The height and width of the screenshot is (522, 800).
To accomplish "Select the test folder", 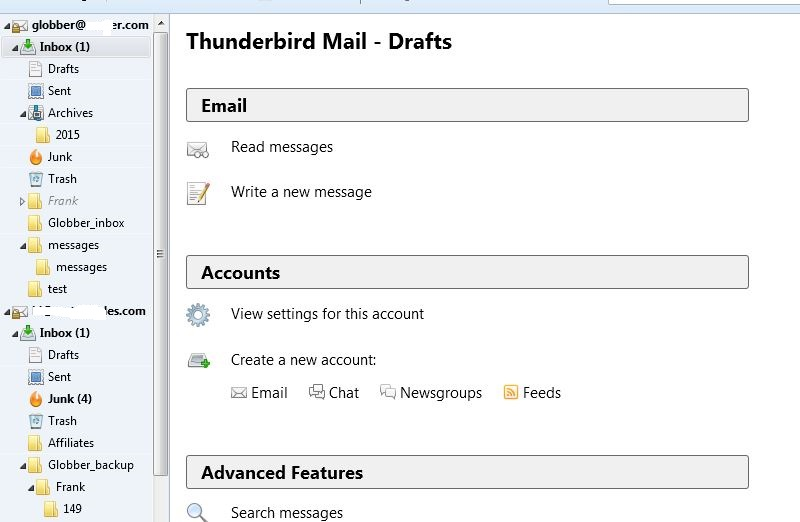I will (57, 289).
